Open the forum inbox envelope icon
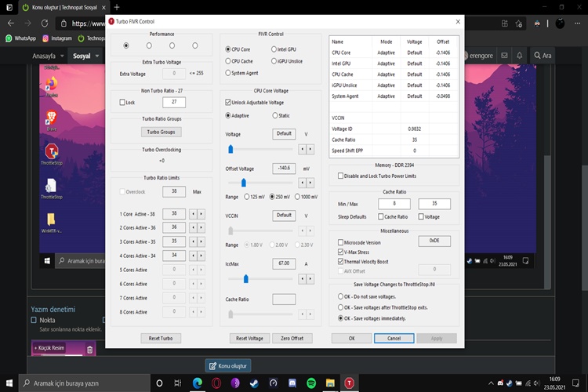Image resolution: width=588 pixels, height=392 pixels. tap(504, 56)
